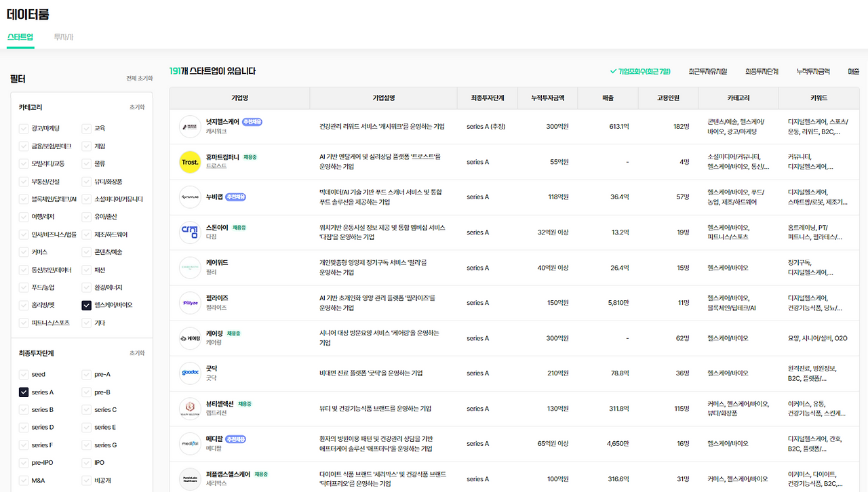
Task: Sort list by 최종투자단계
Action: (762, 71)
